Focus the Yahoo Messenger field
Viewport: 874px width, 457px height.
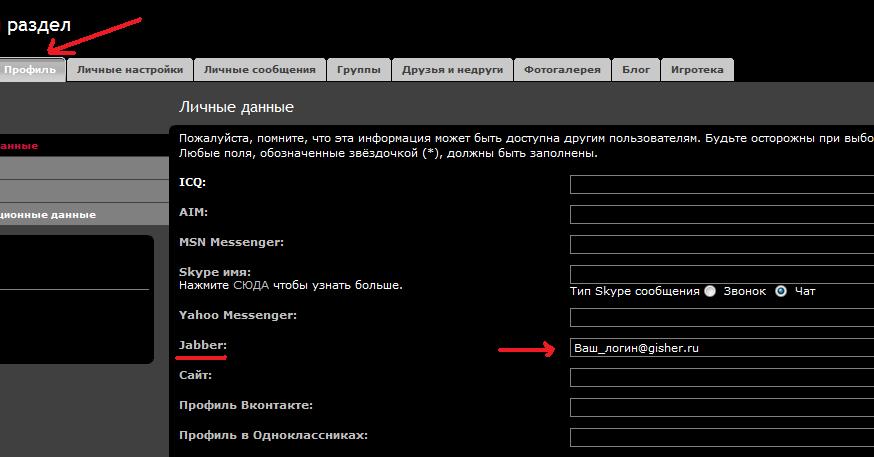pos(721,317)
